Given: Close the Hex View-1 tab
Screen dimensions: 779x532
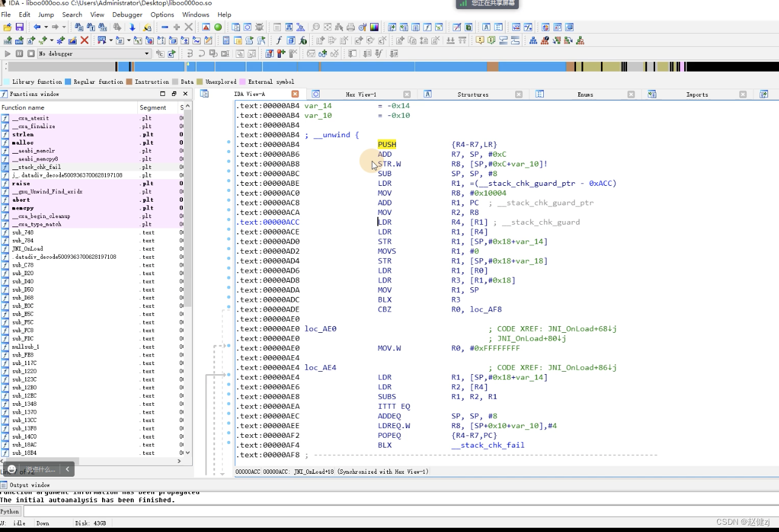Looking at the screenshot, I should click(x=407, y=94).
